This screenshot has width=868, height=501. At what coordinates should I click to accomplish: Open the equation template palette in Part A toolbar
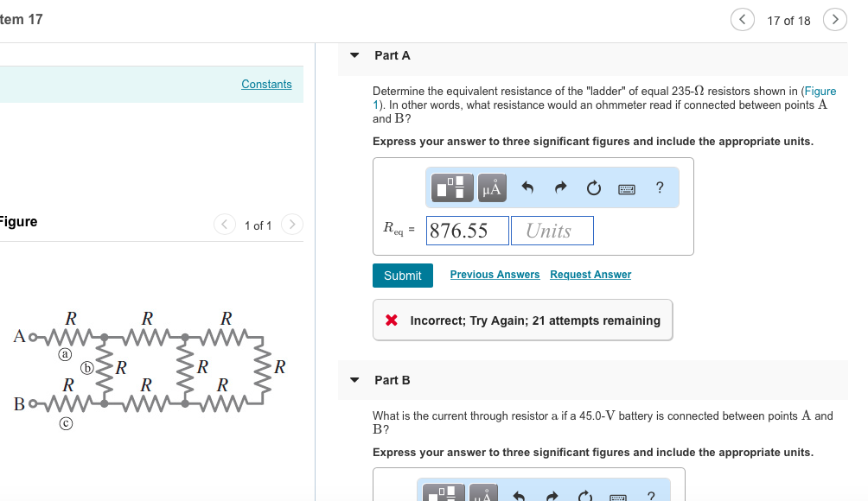pos(450,187)
